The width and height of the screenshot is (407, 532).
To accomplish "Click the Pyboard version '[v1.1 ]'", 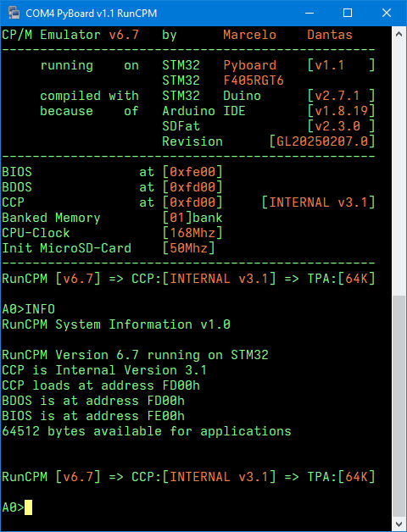I will (x=341, y=65).
